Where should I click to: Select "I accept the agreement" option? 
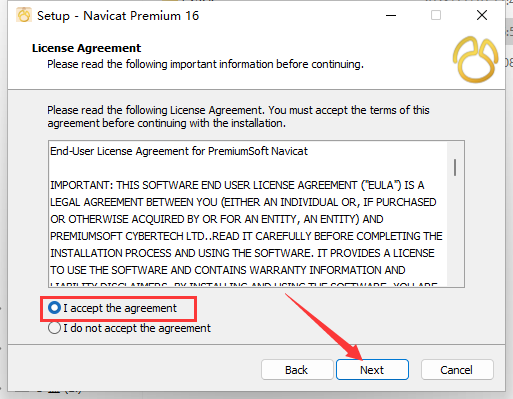pos(112,308)
